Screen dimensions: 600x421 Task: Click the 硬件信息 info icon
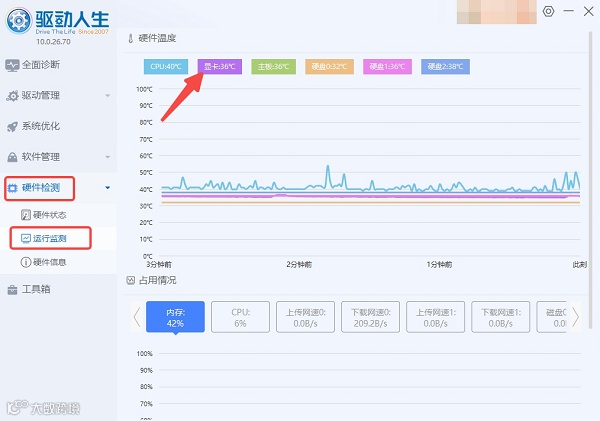(26, 262)
